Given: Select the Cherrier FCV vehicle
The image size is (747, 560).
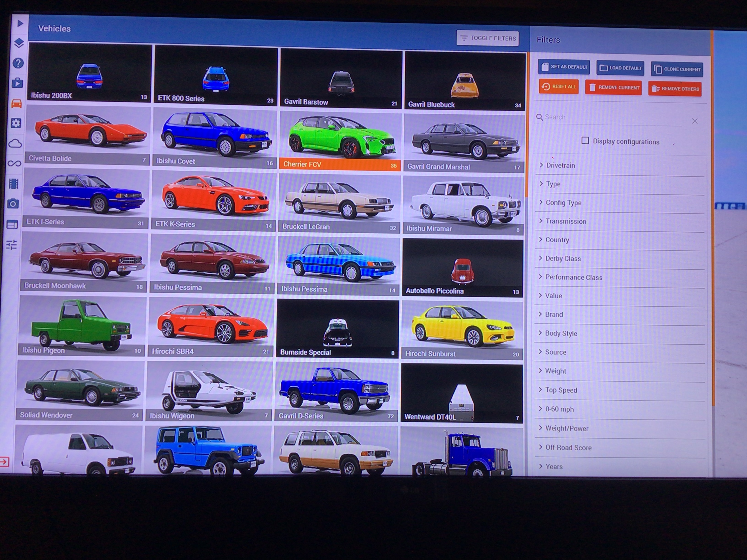Looking at the screenshot, I should 340,141.
